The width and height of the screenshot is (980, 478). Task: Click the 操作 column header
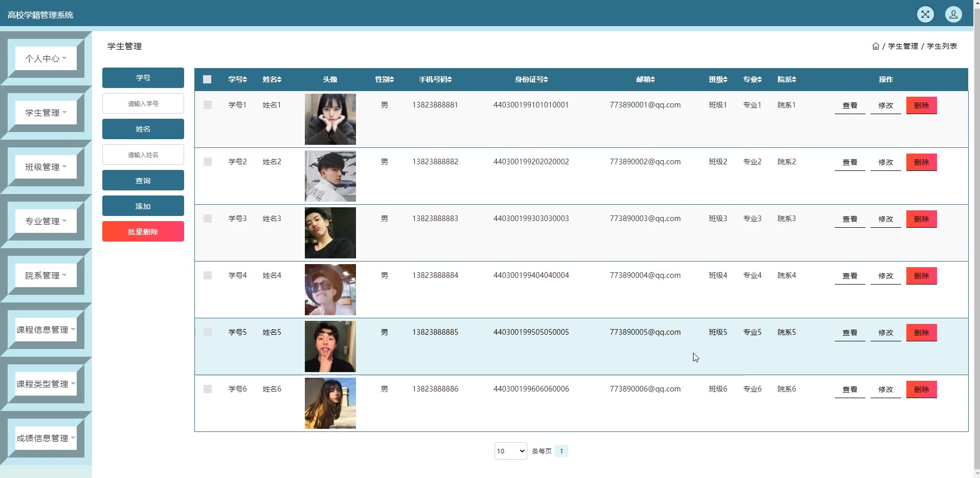pyautogui.click(x=886, y=79)
